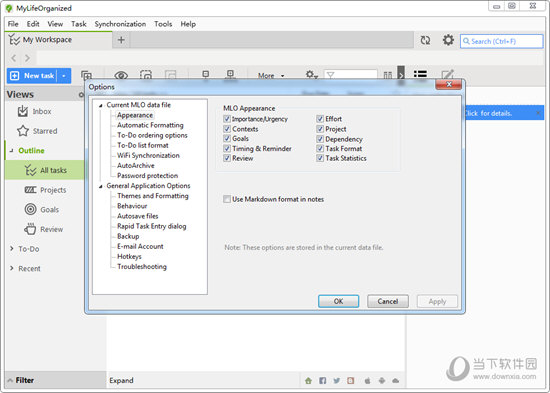Uncheck the Contexts checkbox
The image size is (550, 393).
[x=227, y=129]
